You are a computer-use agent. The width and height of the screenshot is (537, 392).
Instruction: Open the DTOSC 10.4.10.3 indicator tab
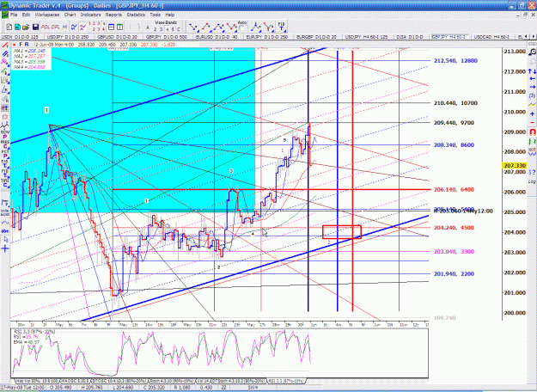tap(119, 381)
